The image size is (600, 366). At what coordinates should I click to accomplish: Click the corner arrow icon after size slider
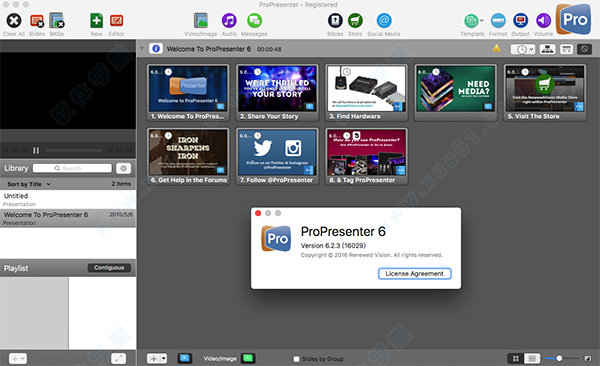(x=587, y=358)
